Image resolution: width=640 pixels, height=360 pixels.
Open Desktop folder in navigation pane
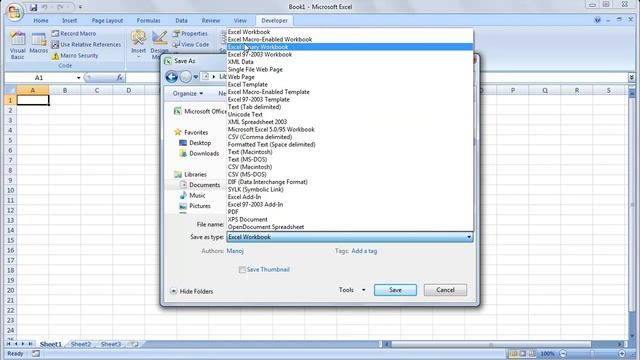click(195, 143)
